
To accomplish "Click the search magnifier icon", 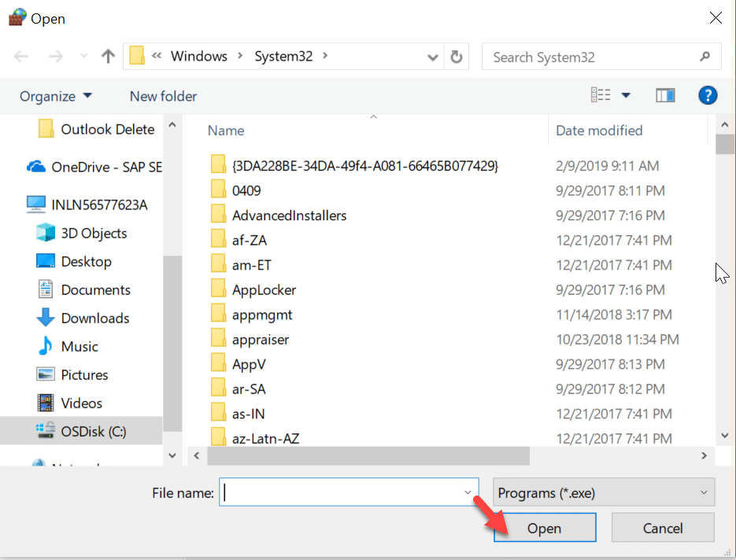I will tap(705, 57).
